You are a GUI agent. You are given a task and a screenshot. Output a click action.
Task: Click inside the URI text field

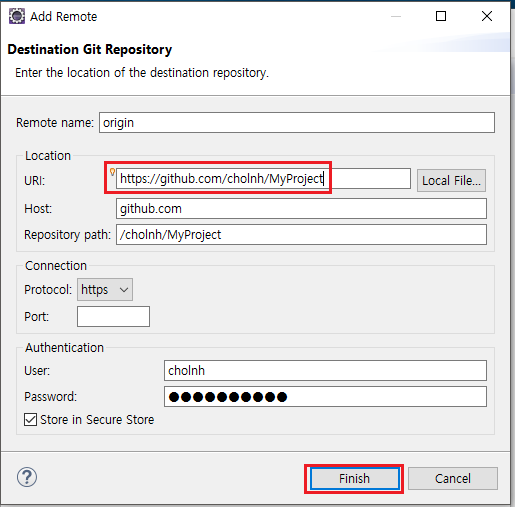263,179
